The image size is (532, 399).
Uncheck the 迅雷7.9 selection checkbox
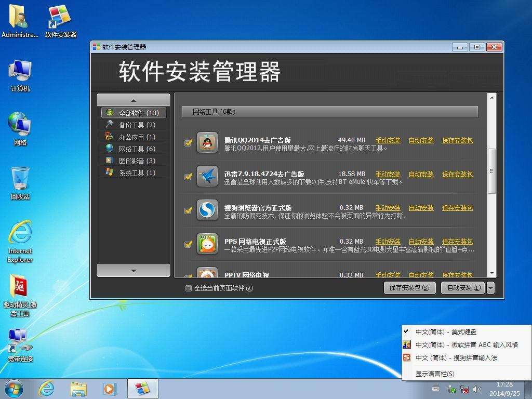[188, 177]
